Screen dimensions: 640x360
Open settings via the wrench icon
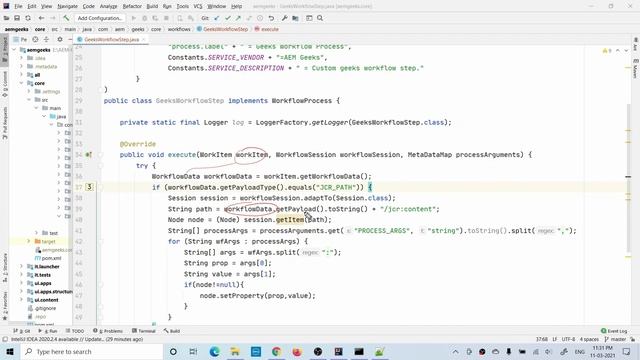tap(284, 18)
